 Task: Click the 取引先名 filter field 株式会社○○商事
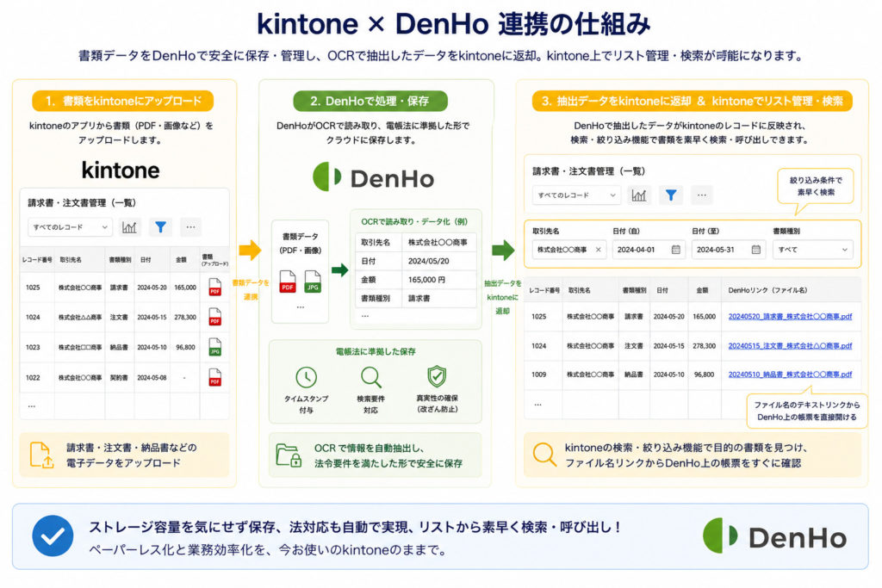click(569, 250)
